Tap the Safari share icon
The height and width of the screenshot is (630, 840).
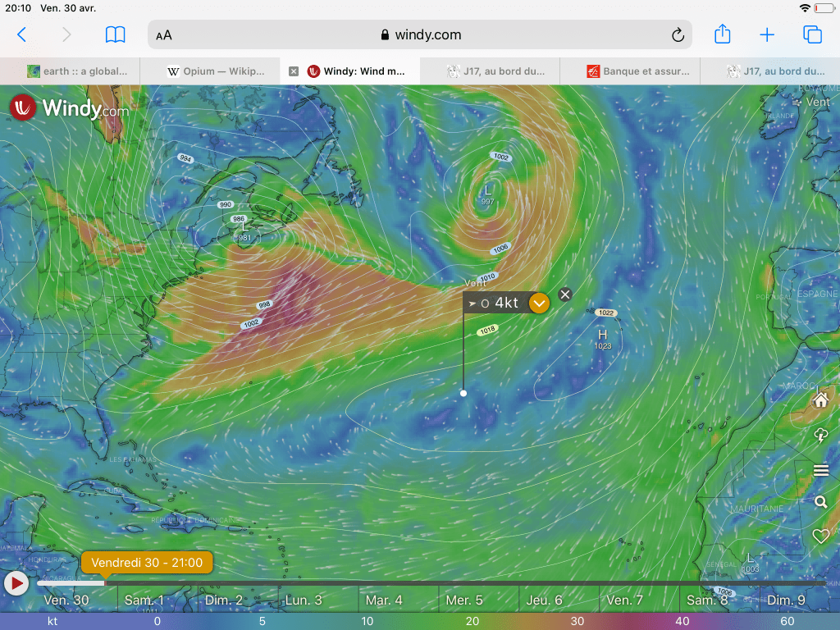(x=722, y=34)
